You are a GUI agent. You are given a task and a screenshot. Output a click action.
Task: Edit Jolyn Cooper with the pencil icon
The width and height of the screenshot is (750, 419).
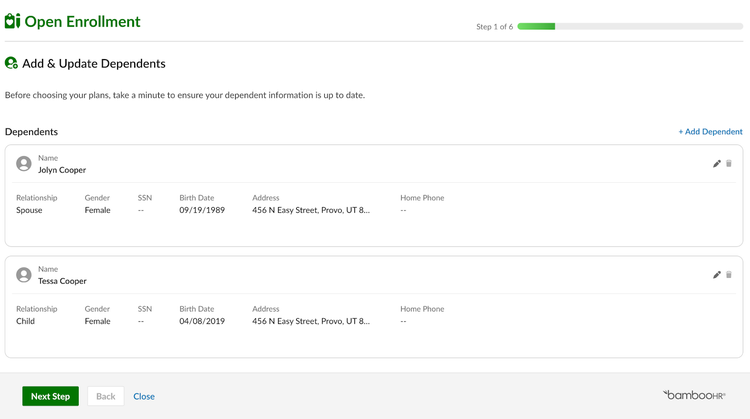717,164
